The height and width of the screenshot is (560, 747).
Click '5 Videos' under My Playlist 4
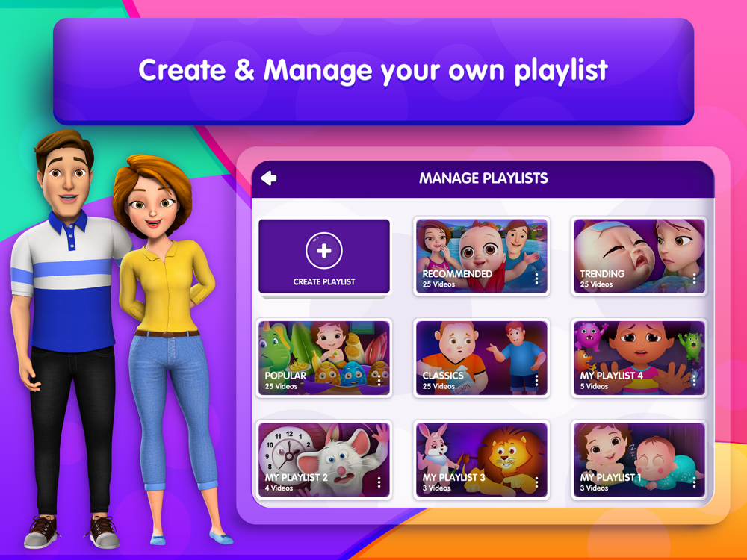coord(594,386)
